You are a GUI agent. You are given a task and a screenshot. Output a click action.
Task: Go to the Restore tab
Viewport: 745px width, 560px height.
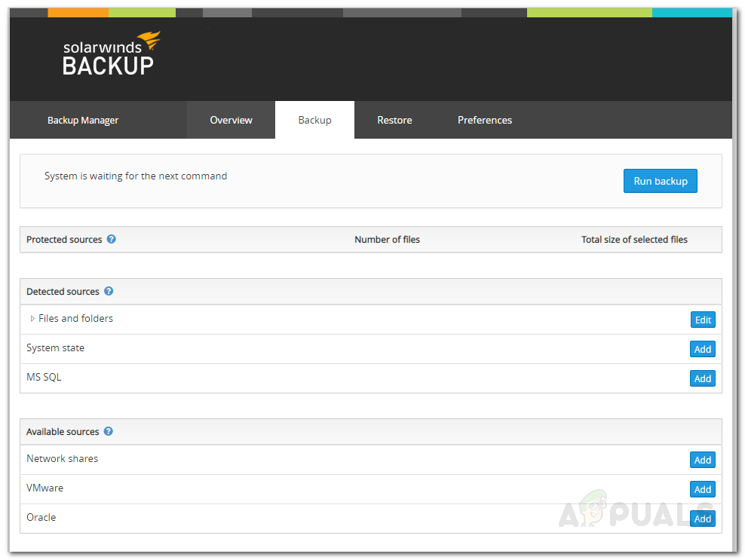click(394, 120)
